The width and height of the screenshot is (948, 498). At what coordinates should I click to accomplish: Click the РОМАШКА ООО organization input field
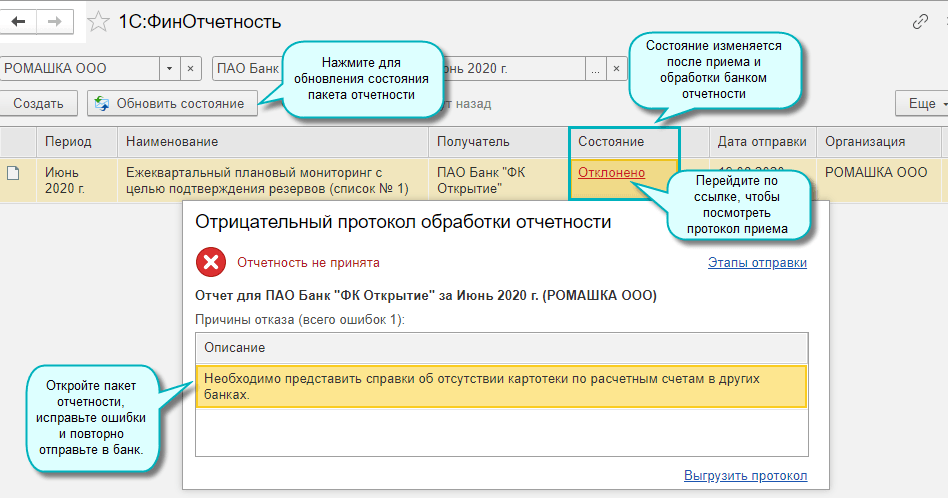click(80, 68)
